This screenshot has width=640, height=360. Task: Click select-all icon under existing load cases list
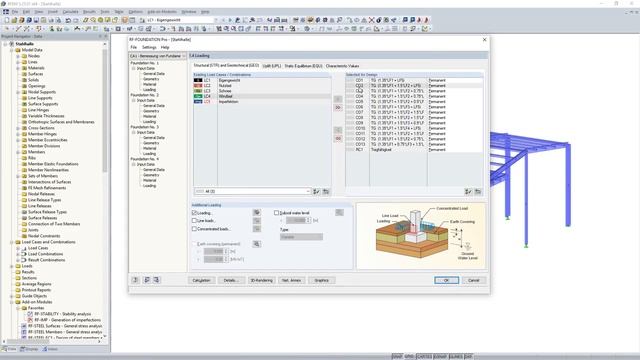(x=316, y=191)
